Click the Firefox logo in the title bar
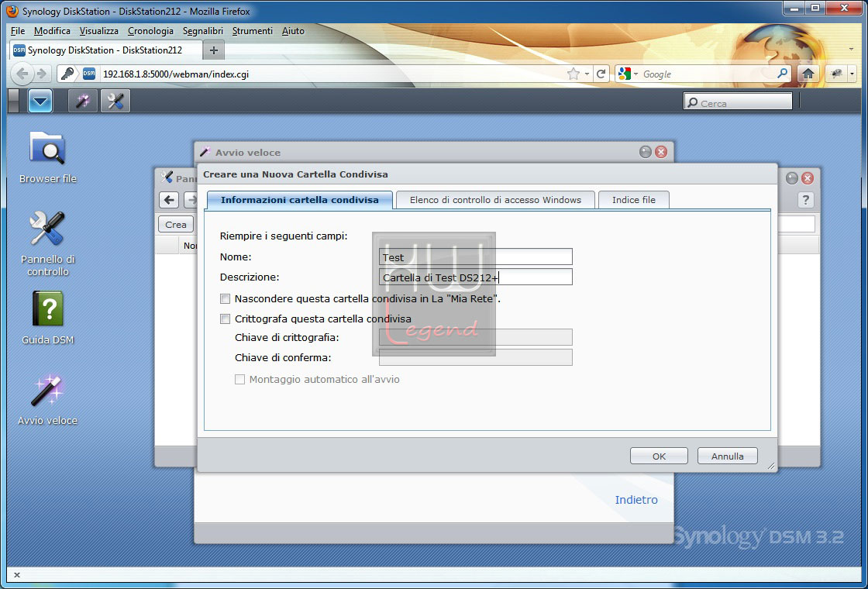 (12, 11)
